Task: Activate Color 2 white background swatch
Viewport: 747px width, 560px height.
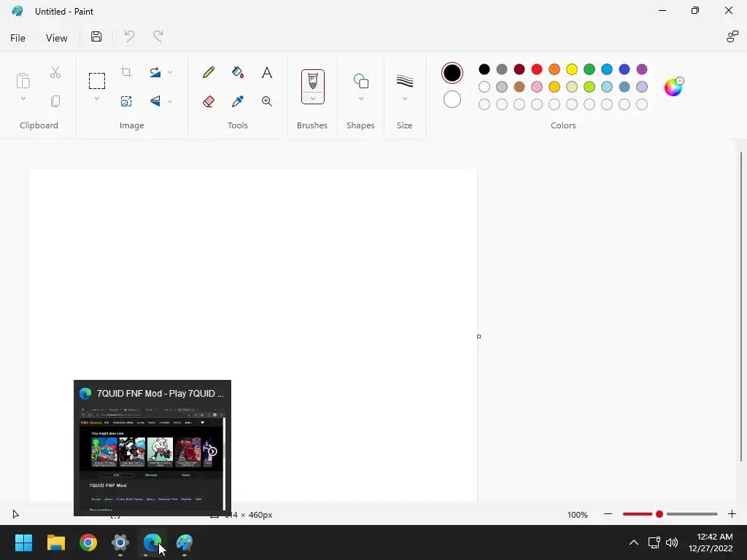Action: [452, 99]
